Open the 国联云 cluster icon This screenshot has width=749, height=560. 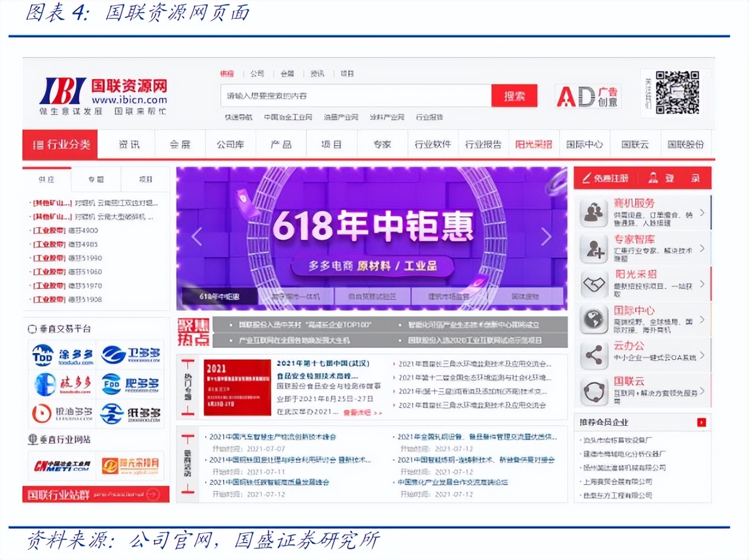[x=593, y=390]
